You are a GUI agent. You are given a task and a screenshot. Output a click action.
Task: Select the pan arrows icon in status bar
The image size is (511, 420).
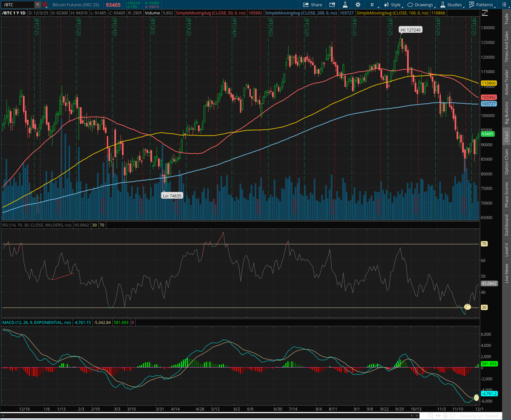click(439, 416)
